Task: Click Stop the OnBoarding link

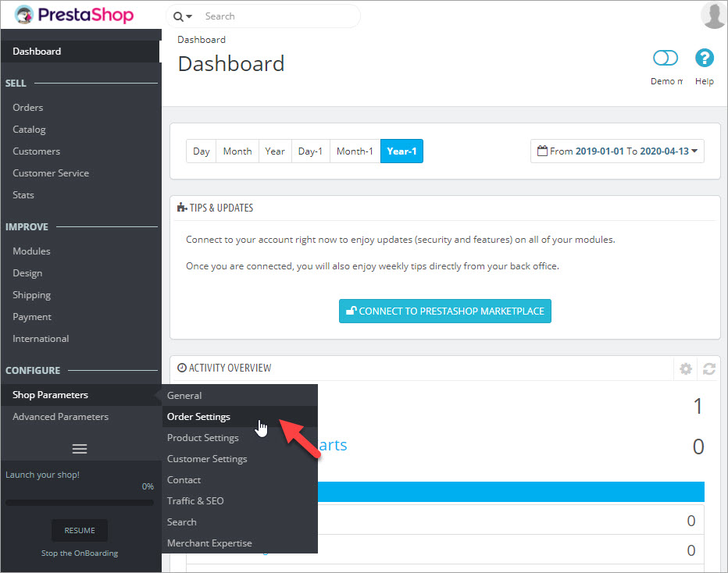Action: pos(80,553)
